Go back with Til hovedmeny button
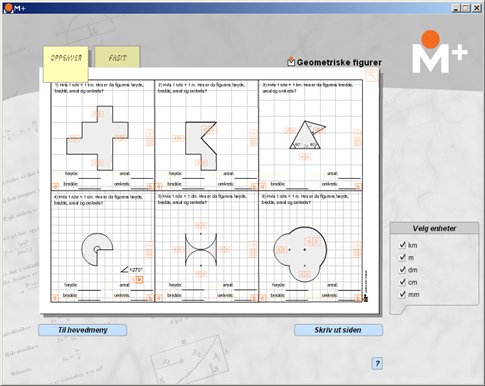 coord(83,330)
